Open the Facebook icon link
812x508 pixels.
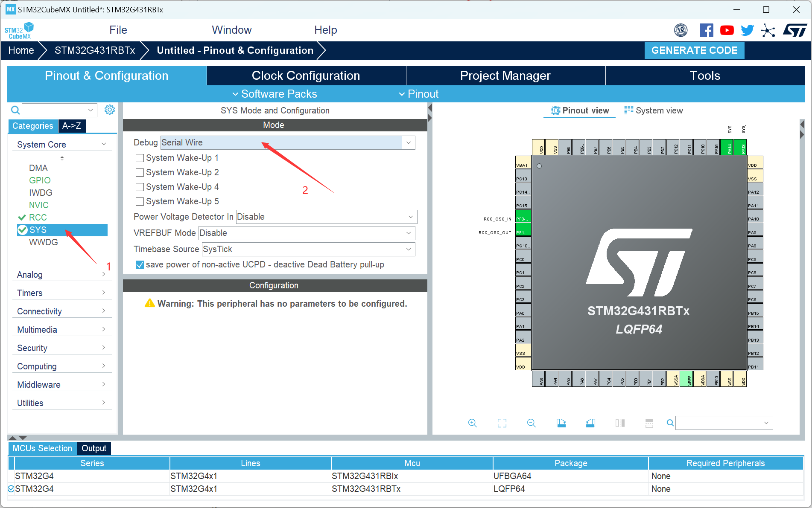pos(706,30)
